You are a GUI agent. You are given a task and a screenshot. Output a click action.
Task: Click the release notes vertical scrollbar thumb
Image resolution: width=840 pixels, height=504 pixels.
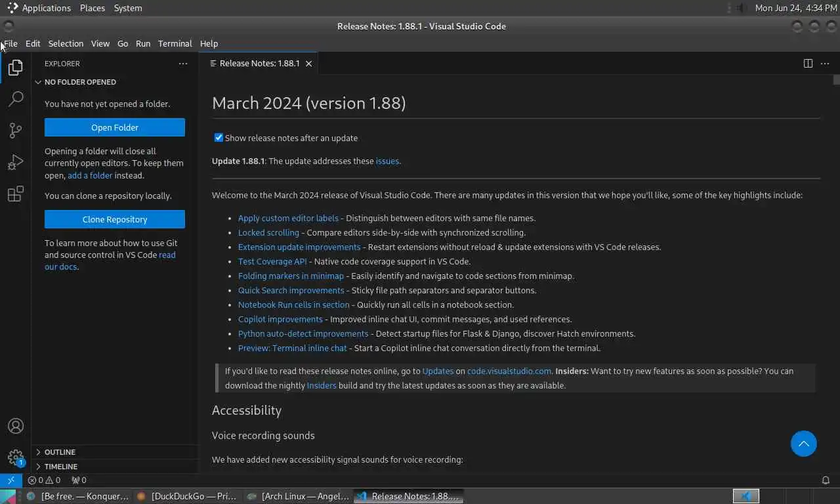(x=837, y=79)
